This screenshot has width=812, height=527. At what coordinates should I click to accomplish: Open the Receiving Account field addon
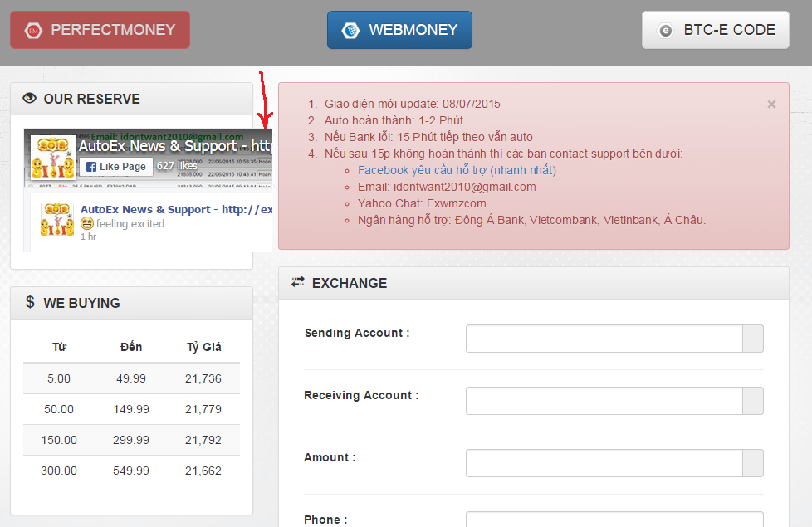coord(753,401)
